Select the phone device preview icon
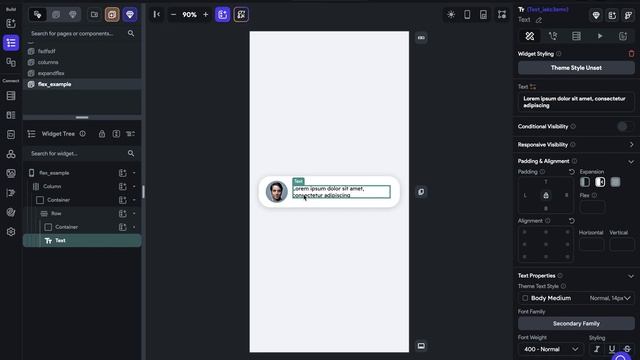This screenshot has height=360, width=640. tap(467, 14)
